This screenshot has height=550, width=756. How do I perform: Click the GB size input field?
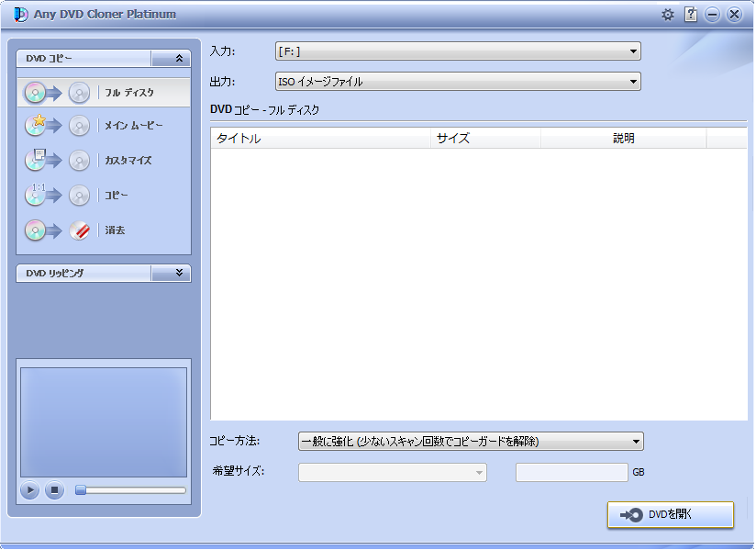(572, 472)
